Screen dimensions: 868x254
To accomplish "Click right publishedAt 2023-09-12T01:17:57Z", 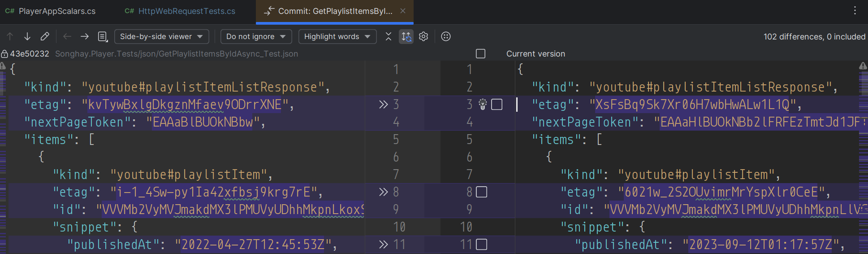I will [x=760, y=245].
